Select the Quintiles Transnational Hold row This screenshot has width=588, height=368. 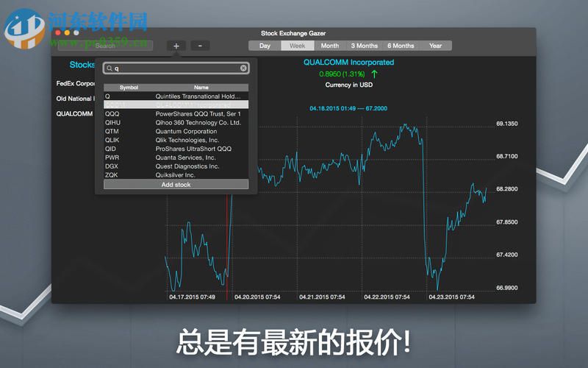176,96
